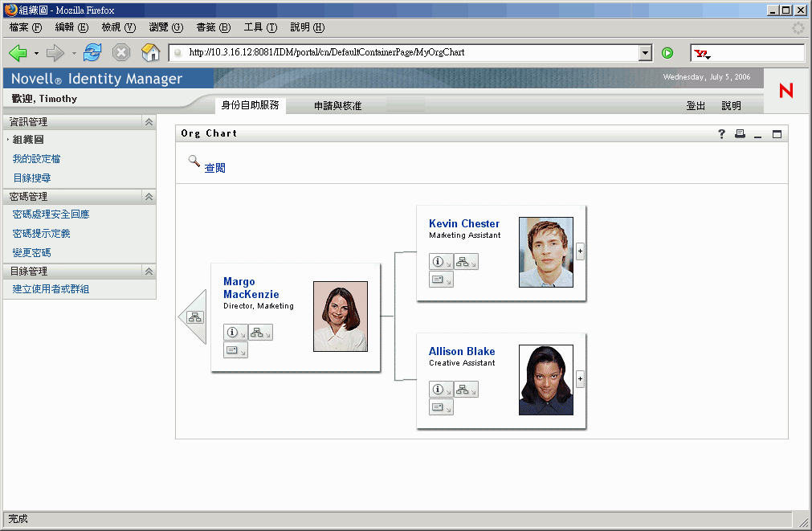Viewport: 812px width, 531px height.
Task: Click the stop loading icon
Action: (121, 52)
